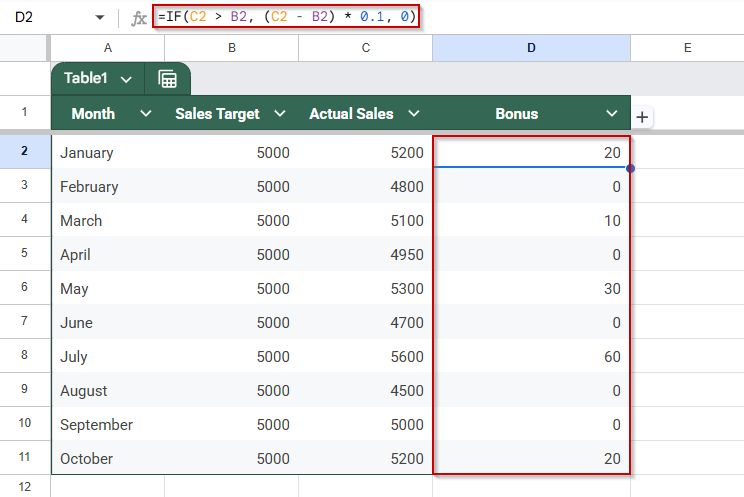Select row 5 header
Image resolution: width=744 pixels, height=497 pixels.
point(24,253)
